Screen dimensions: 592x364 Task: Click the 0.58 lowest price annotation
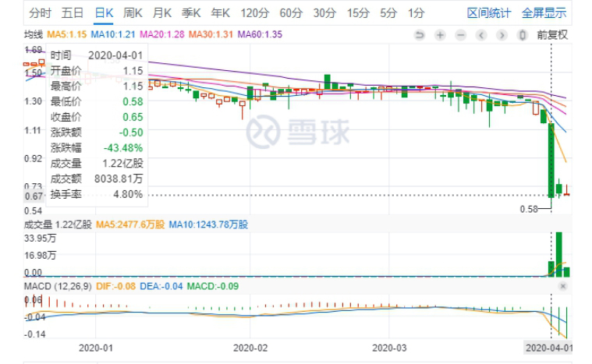[x=529, y=209]
